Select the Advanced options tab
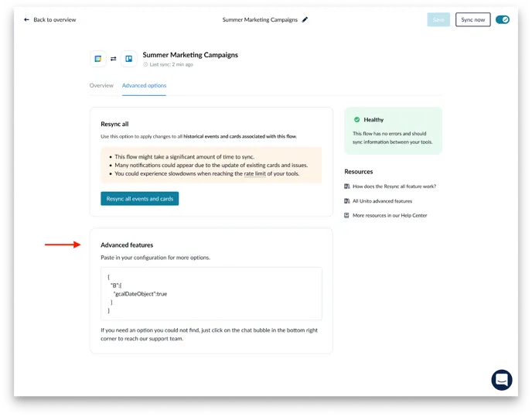 click(144, 85)
